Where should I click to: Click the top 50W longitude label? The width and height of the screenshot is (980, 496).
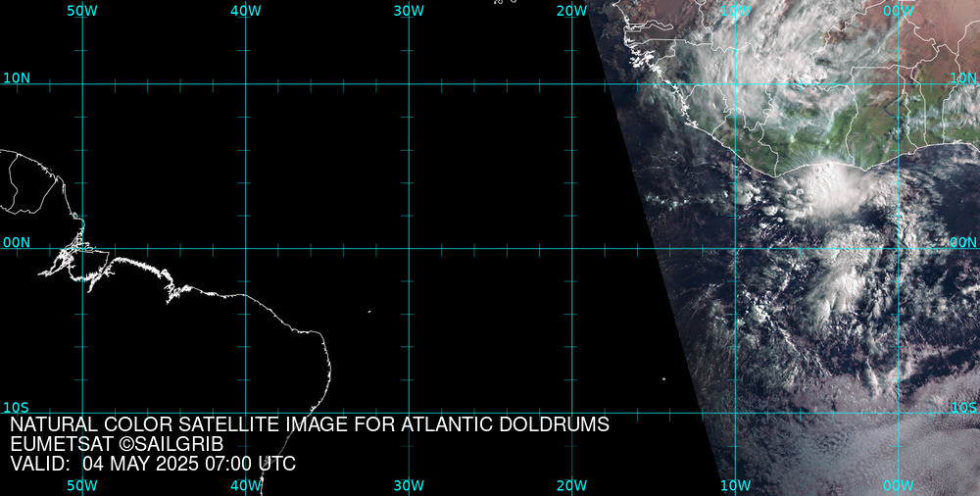click(x=82, y=11)
